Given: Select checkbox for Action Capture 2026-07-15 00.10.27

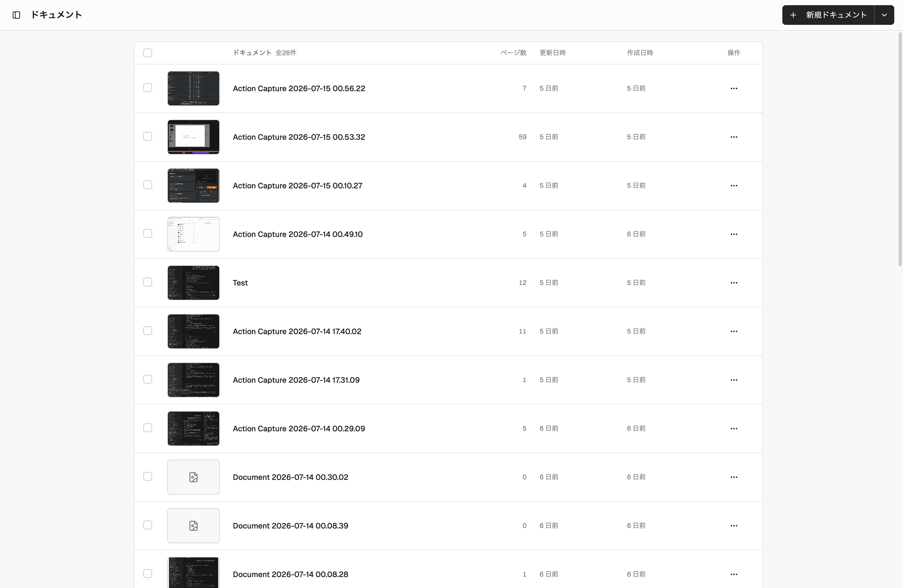Looking at the screenshot, I should point(148,185).
